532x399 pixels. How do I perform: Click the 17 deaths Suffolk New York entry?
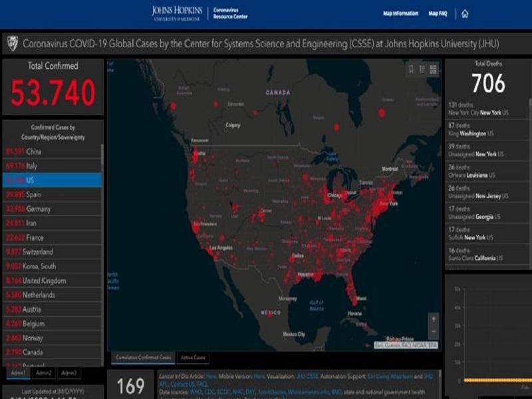[x=487, y=233]
